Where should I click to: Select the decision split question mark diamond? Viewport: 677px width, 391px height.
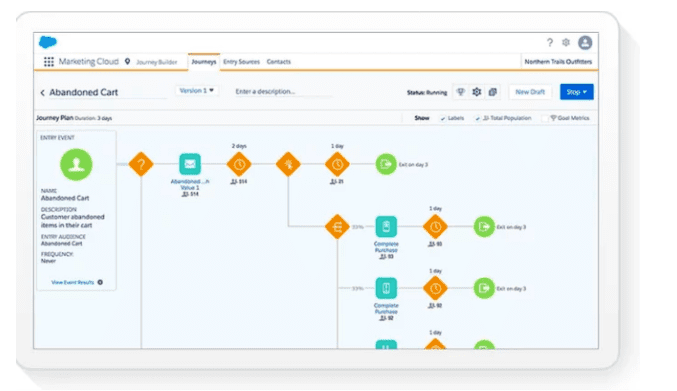click(141, 164)
